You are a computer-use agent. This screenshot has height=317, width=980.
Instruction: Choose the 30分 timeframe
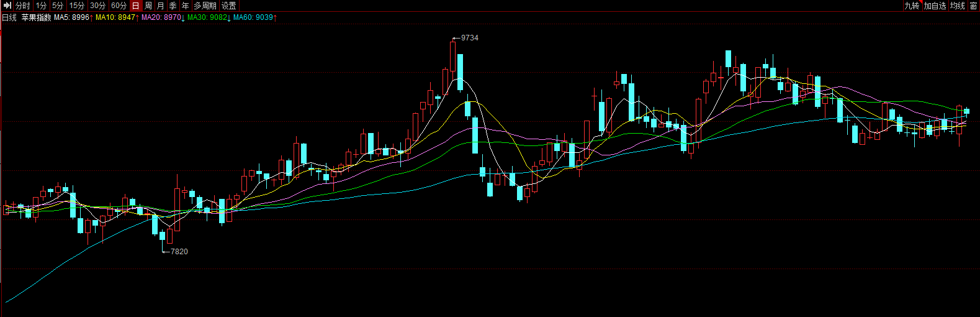click(98, 6)
